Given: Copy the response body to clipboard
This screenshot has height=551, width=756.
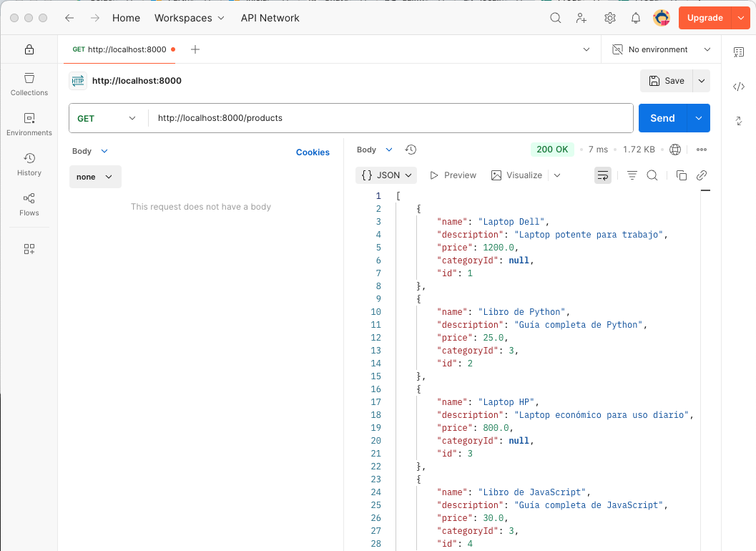Looking at the screenshot, I should tap(682, 175).
